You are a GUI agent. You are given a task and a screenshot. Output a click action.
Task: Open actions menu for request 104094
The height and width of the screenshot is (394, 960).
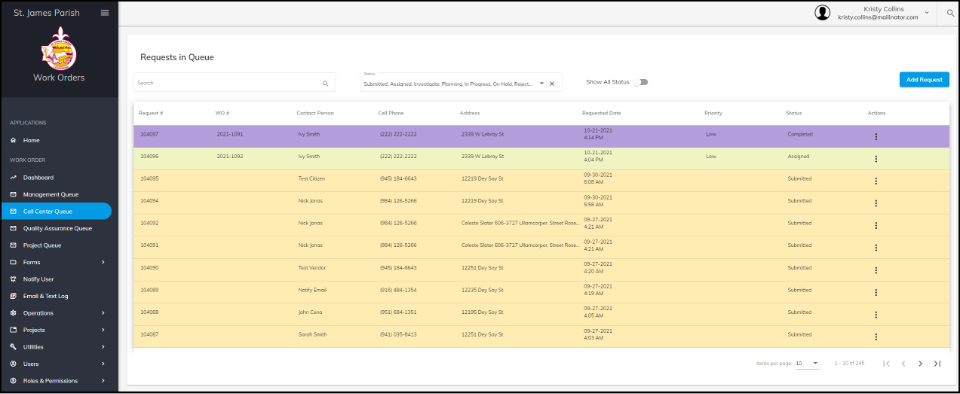pos(876,203)
